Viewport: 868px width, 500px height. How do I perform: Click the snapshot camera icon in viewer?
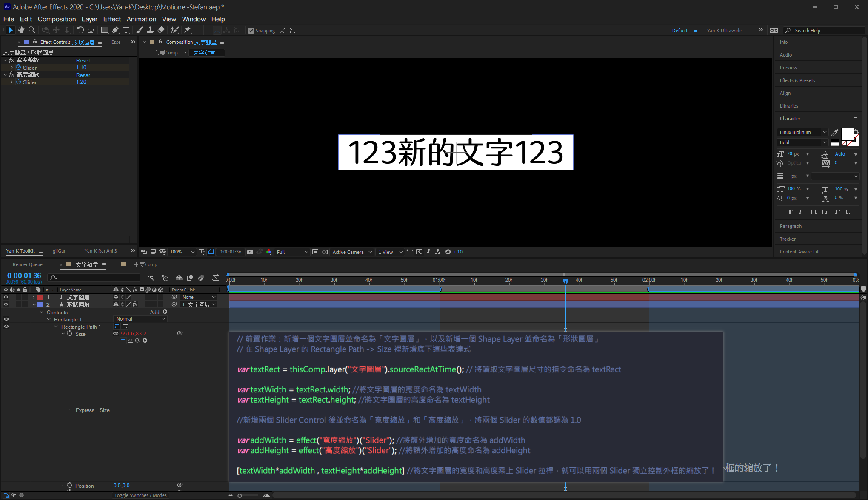tap(250, 252)
